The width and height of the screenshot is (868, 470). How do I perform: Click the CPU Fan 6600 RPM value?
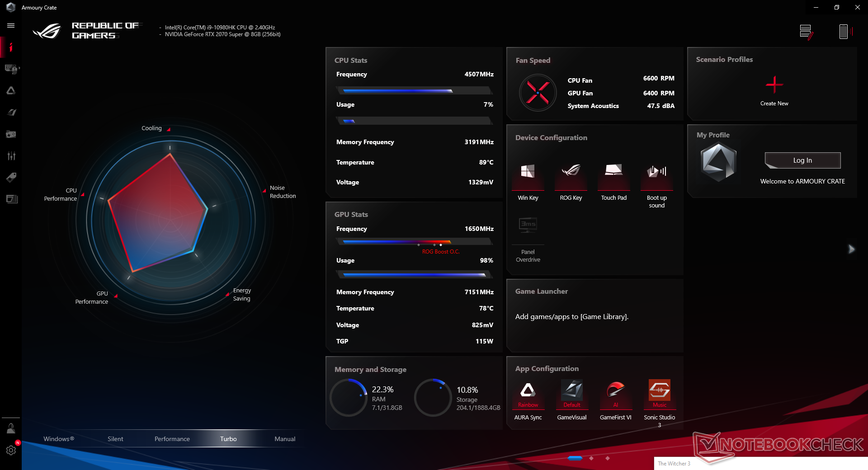pyautogui.click(x=659, y=78)
